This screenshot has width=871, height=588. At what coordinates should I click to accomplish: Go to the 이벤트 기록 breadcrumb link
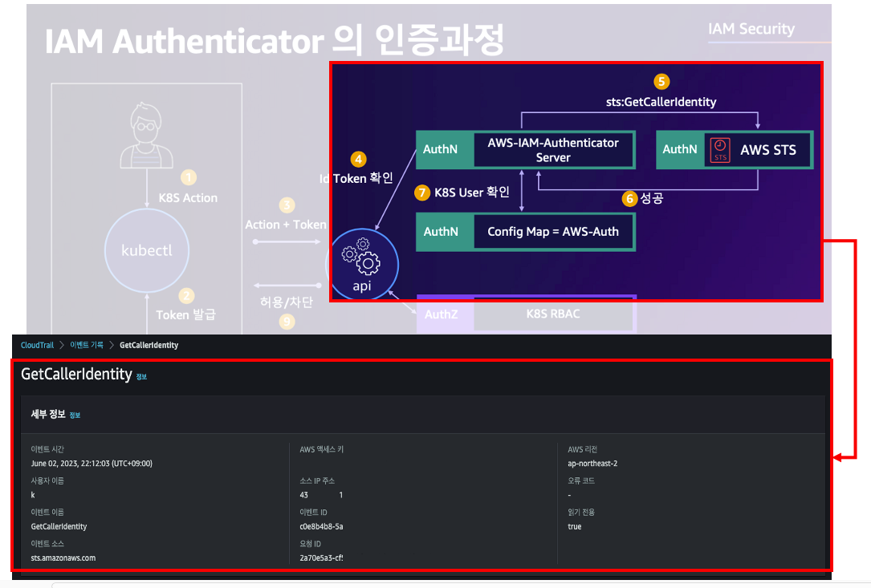(87, 346)
